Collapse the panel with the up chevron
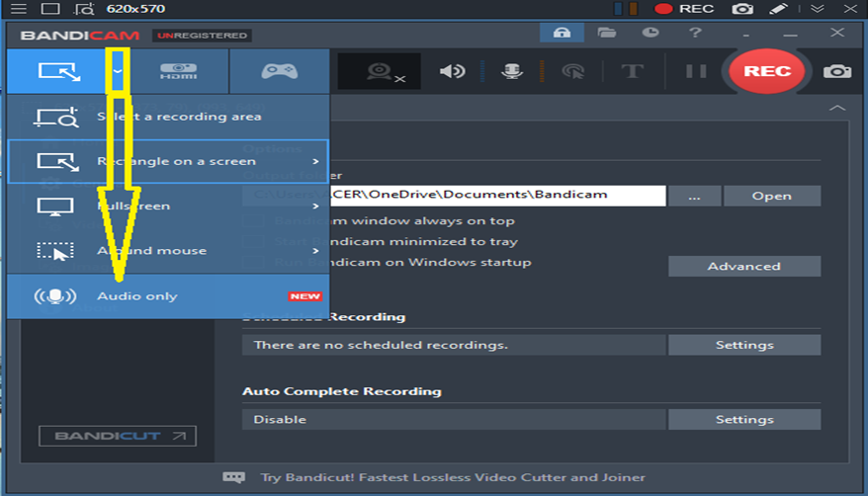The width and height of the screenshot is (868, 496). 837,108
